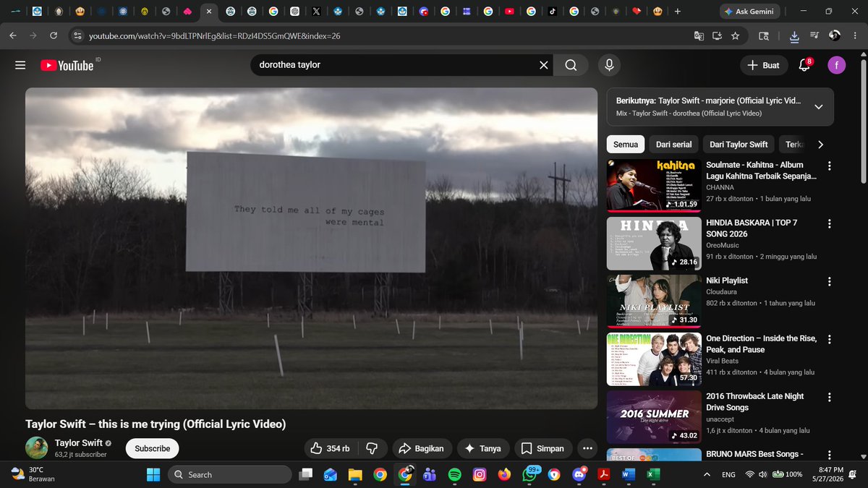Reload the page in browser toolbar
868x488 pixels.
pos(54,35)
